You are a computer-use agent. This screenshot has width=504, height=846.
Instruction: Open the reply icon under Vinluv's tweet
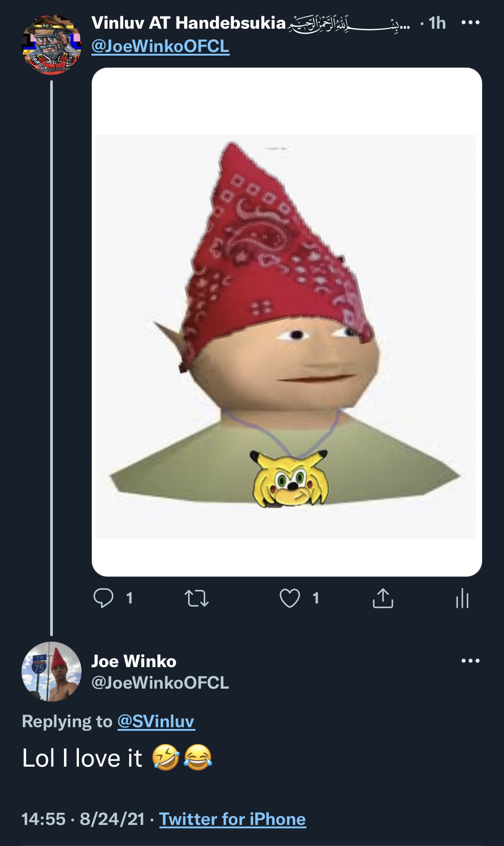[x=103, y=598]
